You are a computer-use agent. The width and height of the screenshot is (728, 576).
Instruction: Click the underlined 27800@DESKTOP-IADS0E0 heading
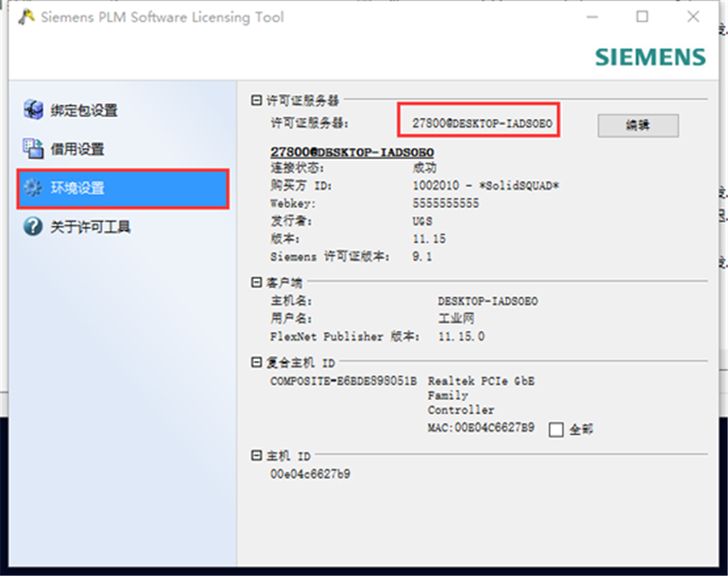click(353, 152)
